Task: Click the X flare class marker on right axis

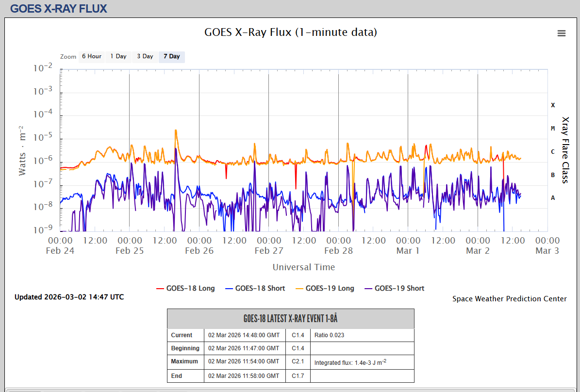Action: click(x=553, y=105)
